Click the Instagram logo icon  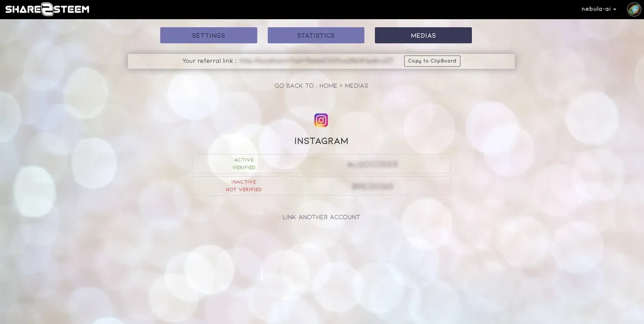tap(321, 120)
